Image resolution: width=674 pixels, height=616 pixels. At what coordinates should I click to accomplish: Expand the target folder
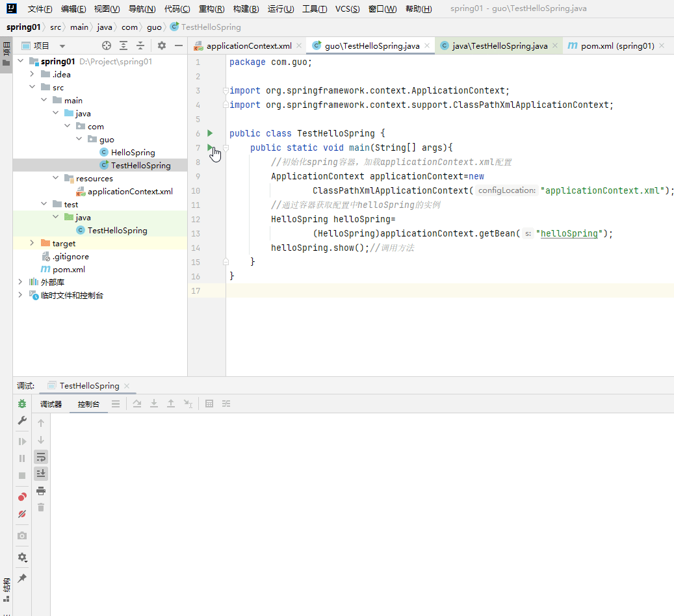(31, 243)
